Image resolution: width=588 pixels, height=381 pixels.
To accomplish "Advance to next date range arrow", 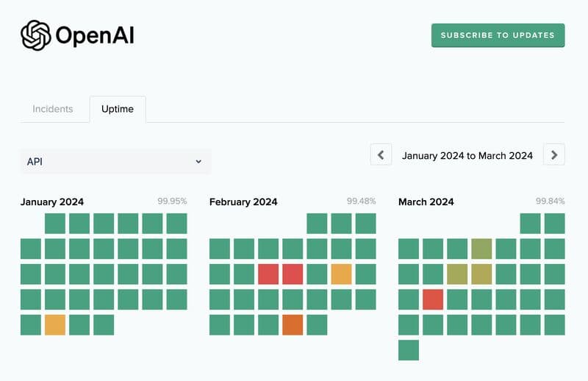I will pyautogui.click(x=554, y=154).
